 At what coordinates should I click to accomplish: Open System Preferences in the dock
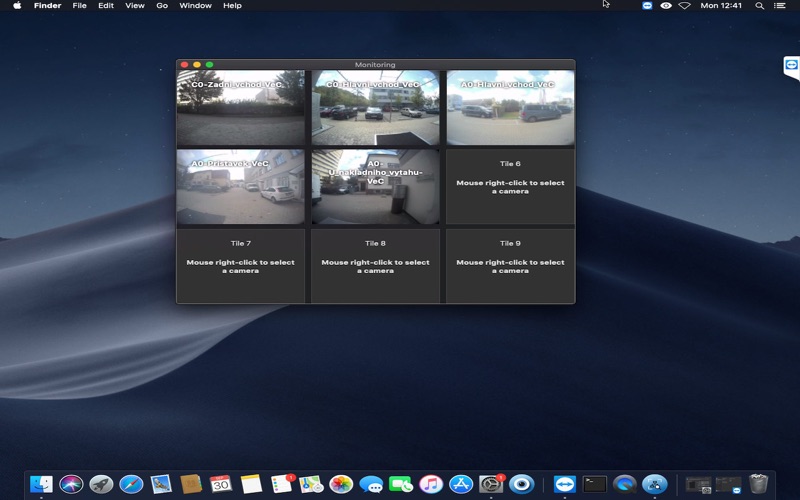tap(491, 484)
